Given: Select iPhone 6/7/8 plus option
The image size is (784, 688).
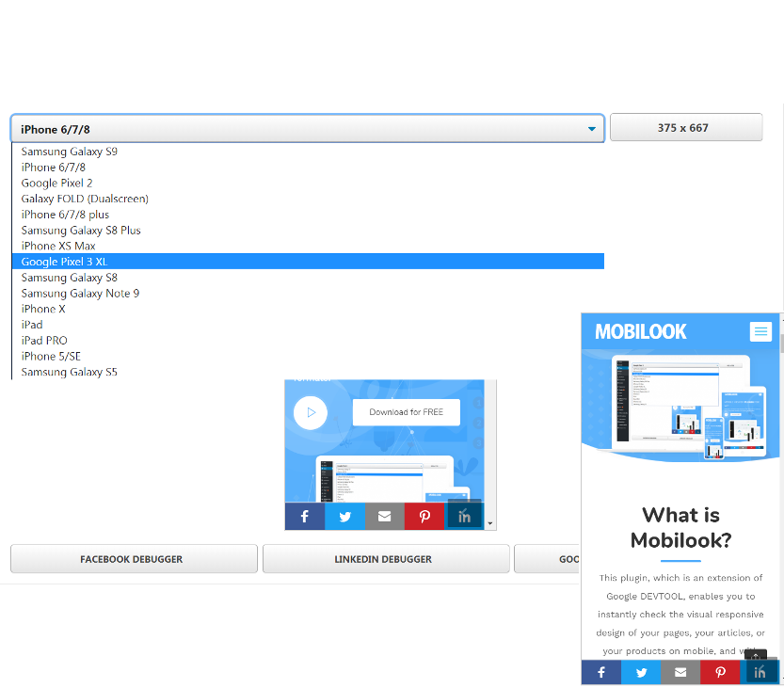Looking at the screenshot, I should [x=308, y=215].
